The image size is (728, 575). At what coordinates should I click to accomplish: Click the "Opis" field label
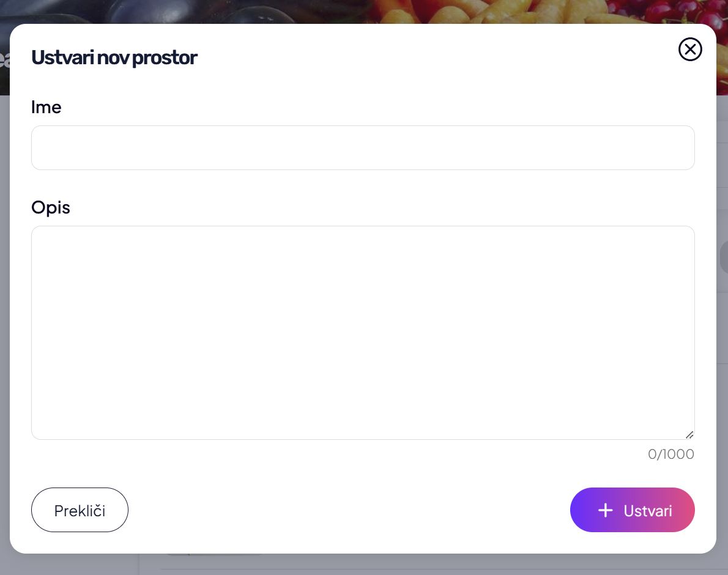(51, 208)
